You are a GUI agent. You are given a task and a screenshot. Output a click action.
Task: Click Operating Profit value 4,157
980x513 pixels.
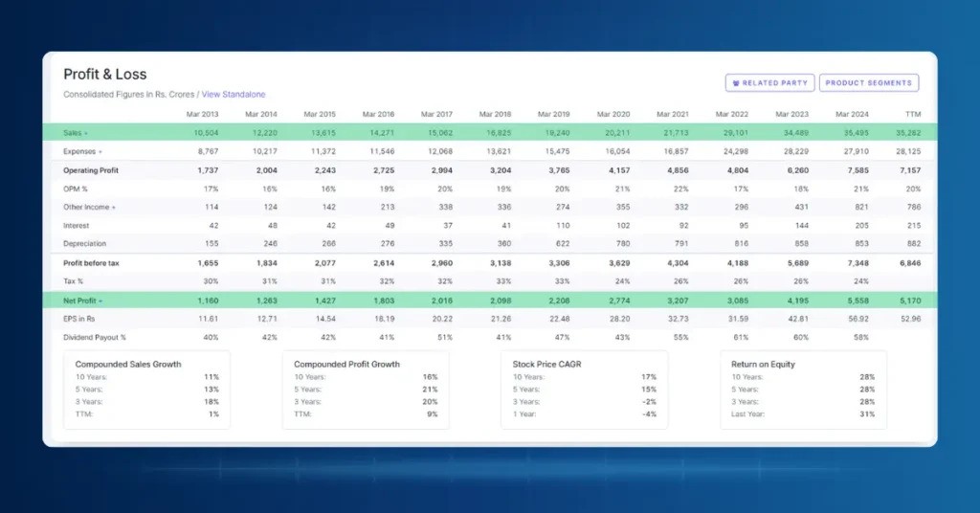click(x=619, y=170)
